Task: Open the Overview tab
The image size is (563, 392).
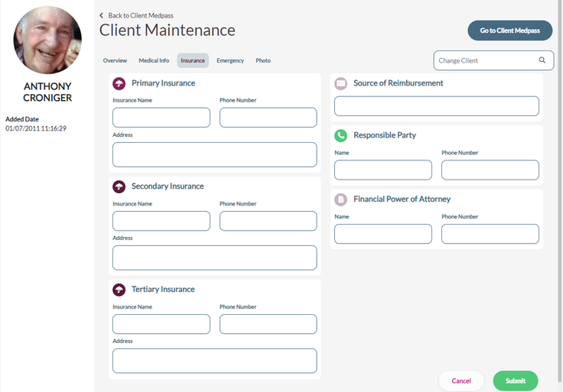Action: click(115, 60)
